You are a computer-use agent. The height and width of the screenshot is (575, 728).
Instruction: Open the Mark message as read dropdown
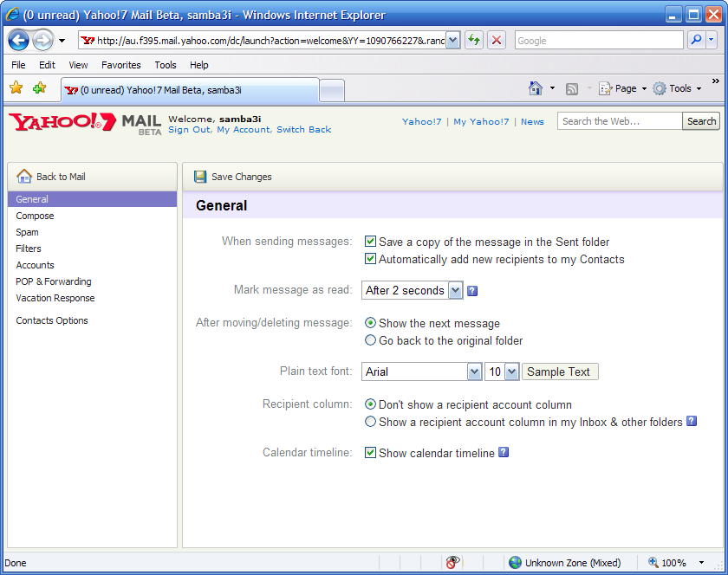click(455, 291)
